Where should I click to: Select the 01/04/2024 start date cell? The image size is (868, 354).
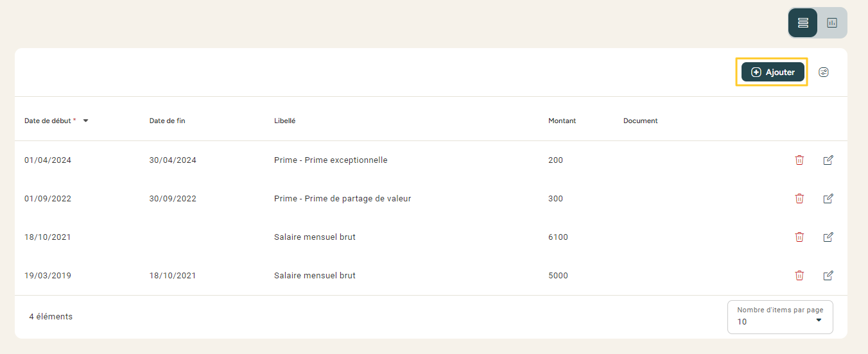(x=48, y=160)
